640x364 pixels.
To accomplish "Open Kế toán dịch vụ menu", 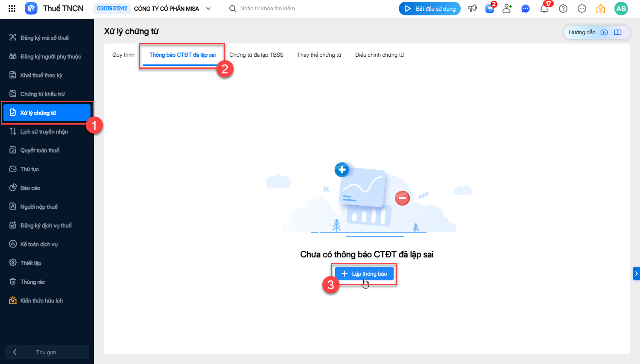I will [47, 244].
